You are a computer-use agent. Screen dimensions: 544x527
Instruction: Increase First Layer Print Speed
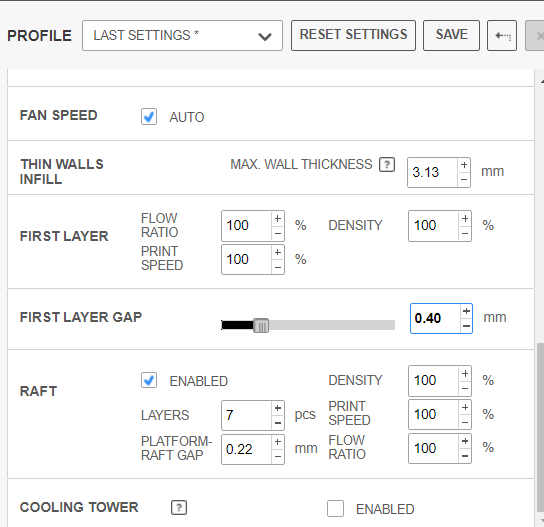point(278,252)
